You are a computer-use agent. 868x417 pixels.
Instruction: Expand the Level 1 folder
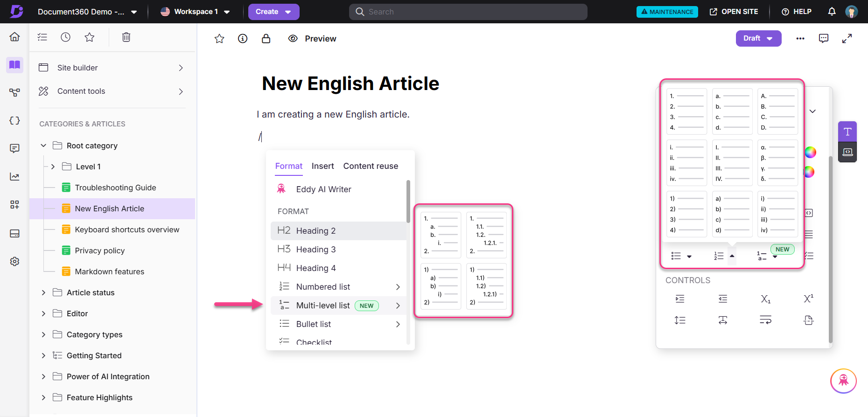53,167
